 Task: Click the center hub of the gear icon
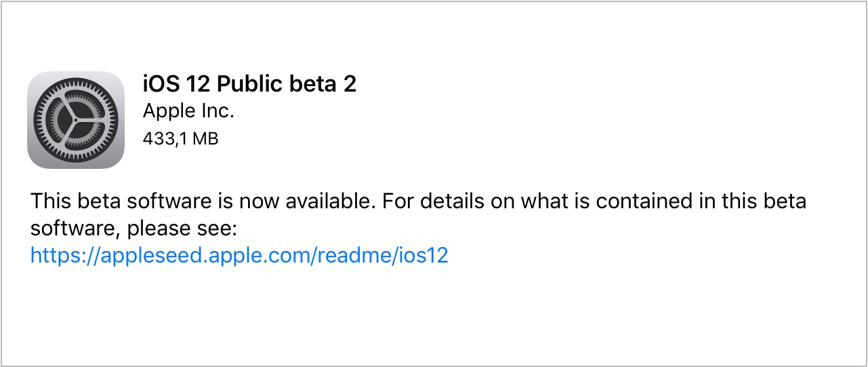pos(76,119)
